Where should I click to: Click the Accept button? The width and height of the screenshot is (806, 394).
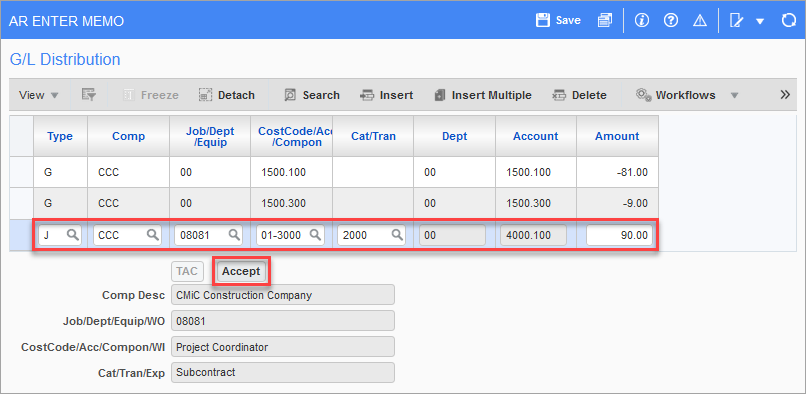coord(241,272)
